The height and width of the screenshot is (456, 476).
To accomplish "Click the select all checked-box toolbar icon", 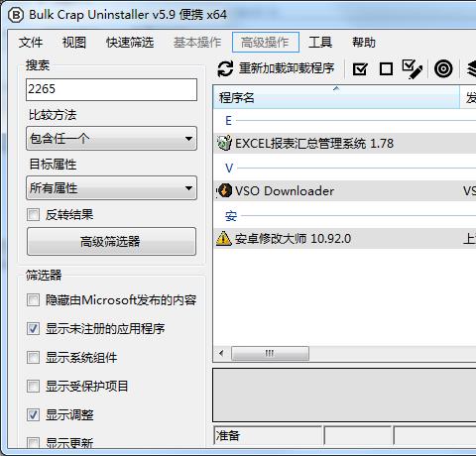I will click(360, 68).
